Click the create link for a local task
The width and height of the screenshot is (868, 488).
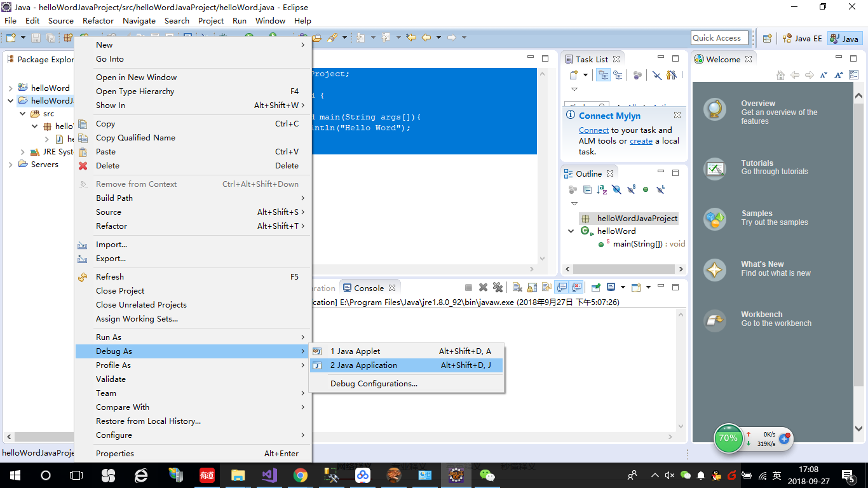tap(641, 141)
